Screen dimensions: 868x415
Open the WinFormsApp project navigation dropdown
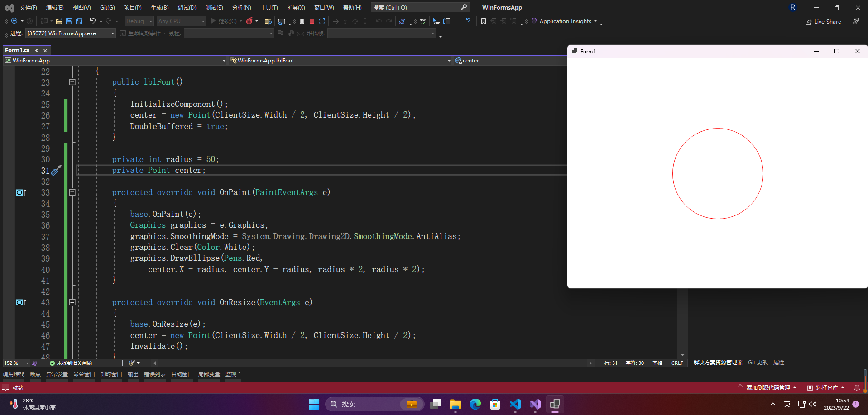pos(115,60)
